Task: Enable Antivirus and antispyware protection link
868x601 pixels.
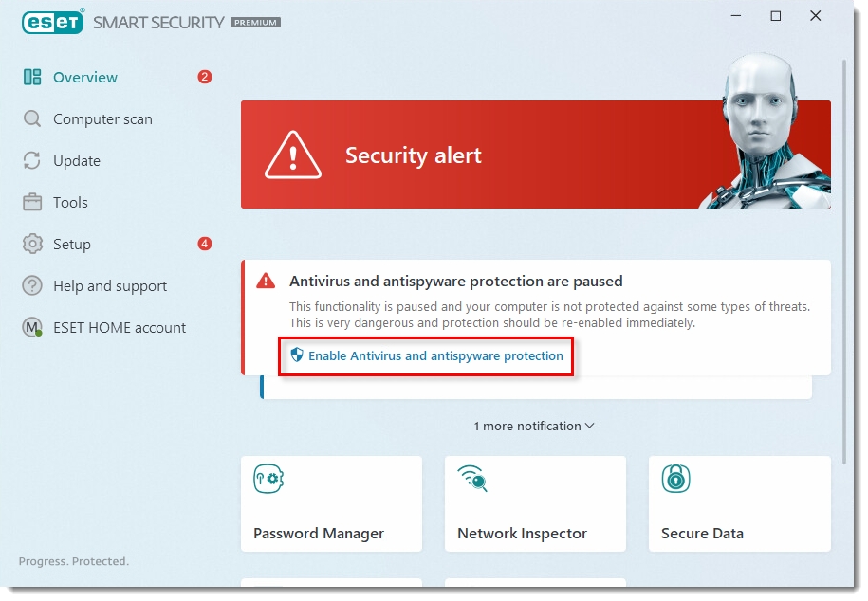Action: coord(435,356)
